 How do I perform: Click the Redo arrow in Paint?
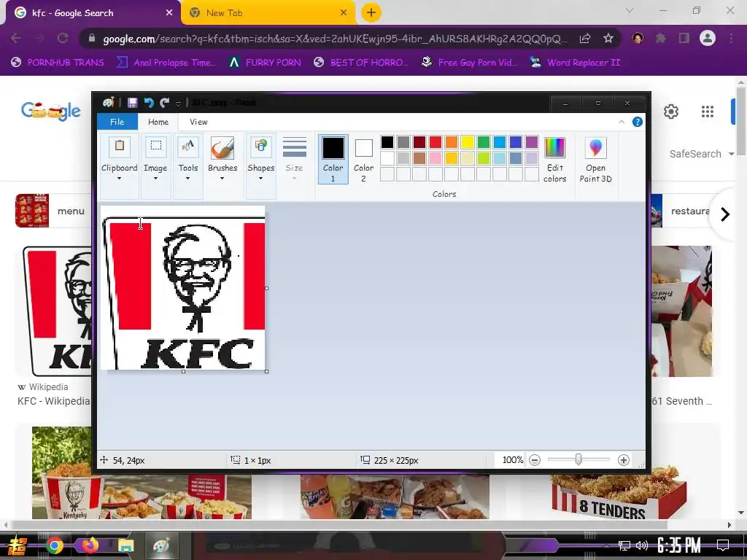point(164,102)
